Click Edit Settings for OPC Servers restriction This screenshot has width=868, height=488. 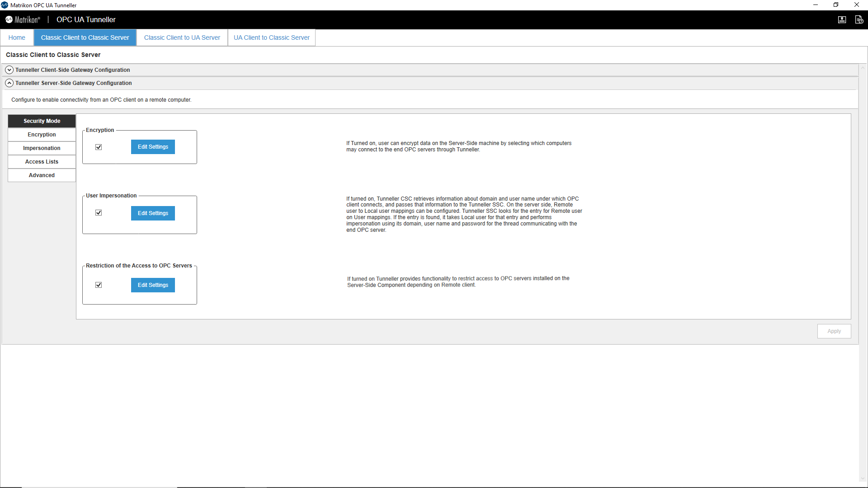point(153,285)
